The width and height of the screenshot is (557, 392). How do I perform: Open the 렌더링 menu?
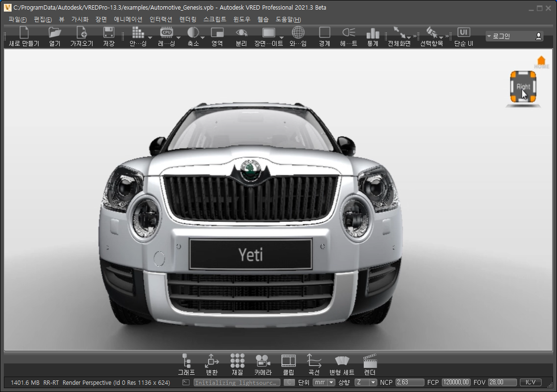click(x=187, y=20)
